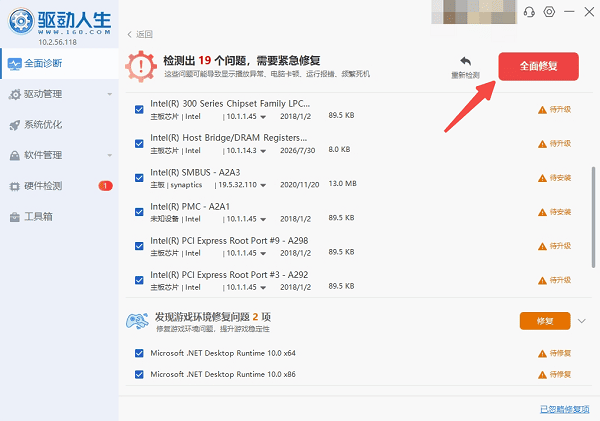Click the orange 修复 button
Screen dimensions: 600x421
click(545, 321)
